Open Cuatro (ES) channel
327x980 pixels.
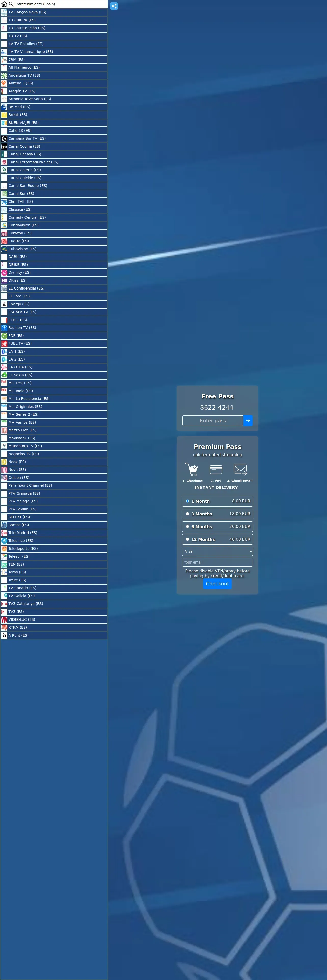[54, 241]
